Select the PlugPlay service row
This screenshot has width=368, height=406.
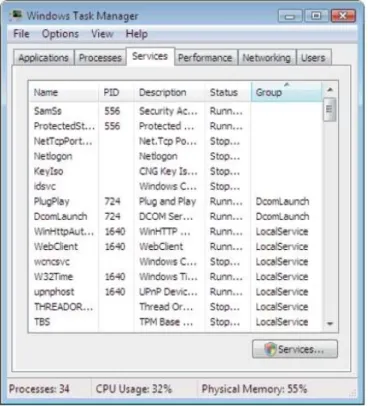tap(176, 201)
